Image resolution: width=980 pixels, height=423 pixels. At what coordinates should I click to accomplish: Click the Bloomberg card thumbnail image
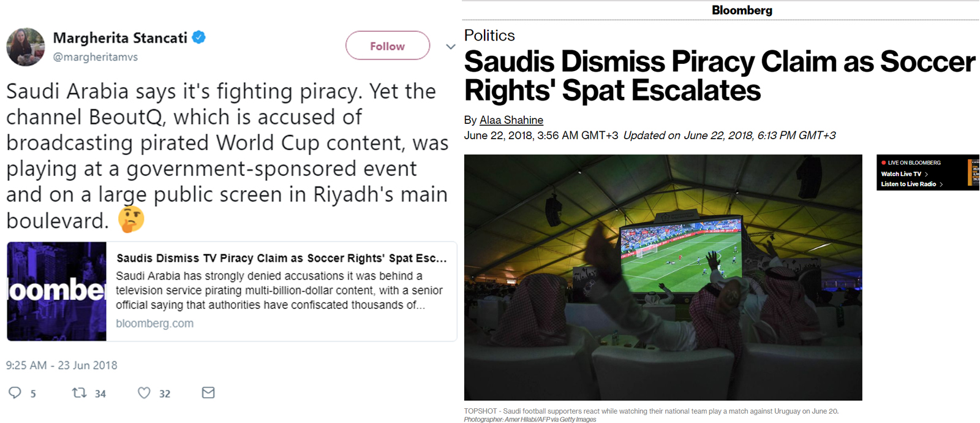point(57,291)
